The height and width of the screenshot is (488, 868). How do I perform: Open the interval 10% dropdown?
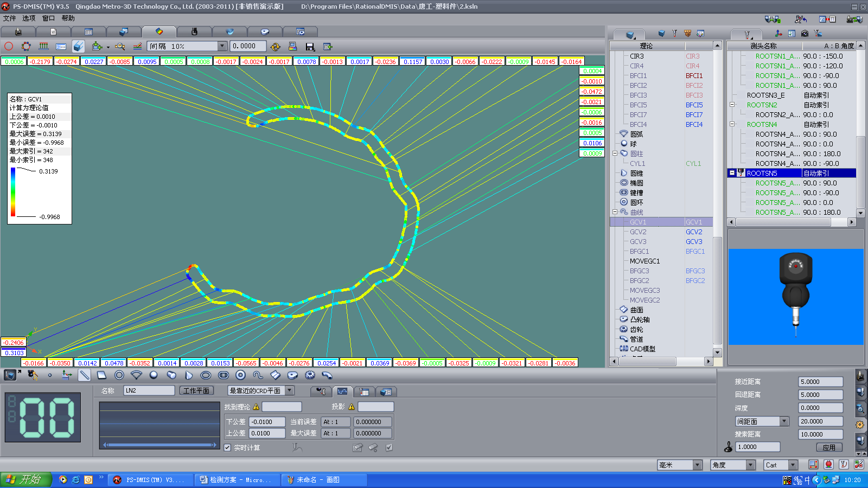(x=222, y=46)
